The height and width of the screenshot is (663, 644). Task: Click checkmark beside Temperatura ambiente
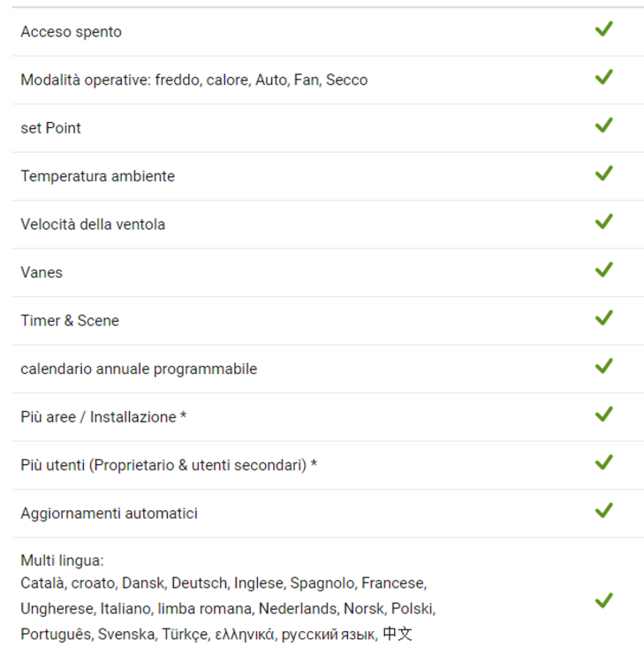click(603, 174)
